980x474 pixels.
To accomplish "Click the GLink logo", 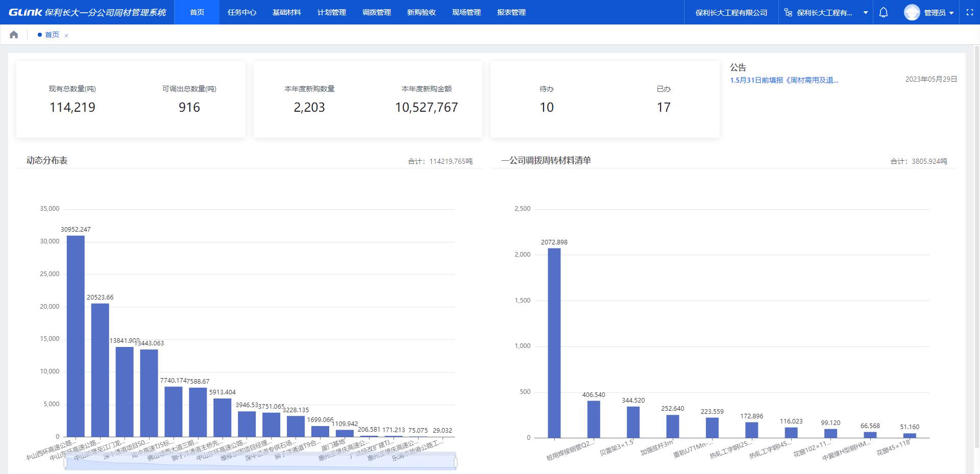I will click(26, 12).
